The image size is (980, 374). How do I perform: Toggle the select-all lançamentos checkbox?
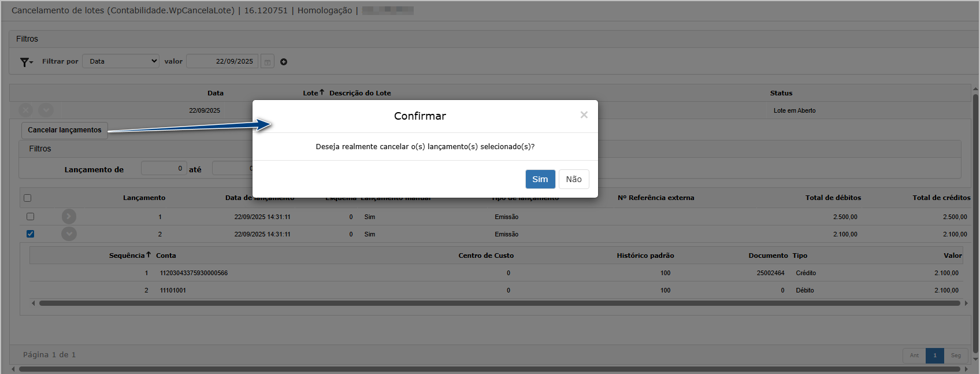(x=27, y=198)
